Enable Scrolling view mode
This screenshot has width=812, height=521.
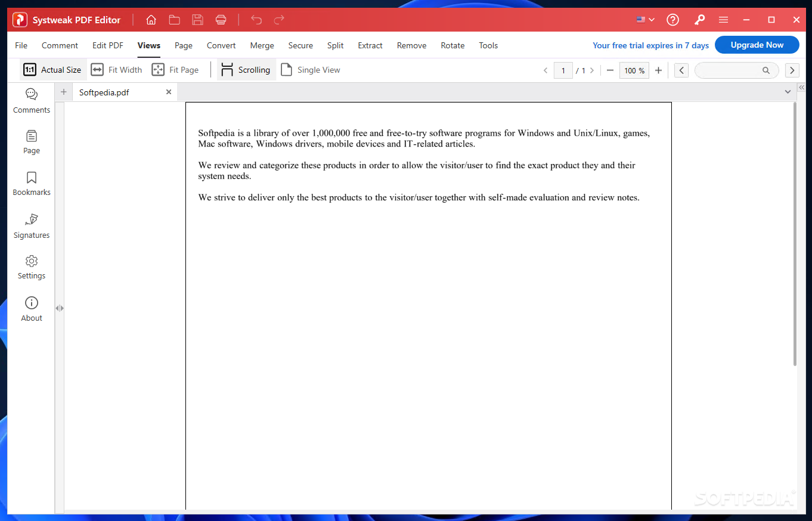(x=246, y=70)
